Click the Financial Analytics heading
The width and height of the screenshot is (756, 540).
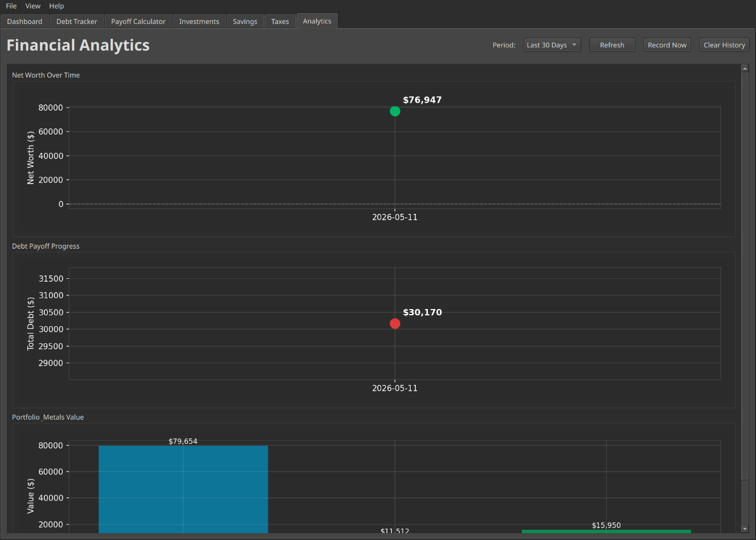[78, 45]
